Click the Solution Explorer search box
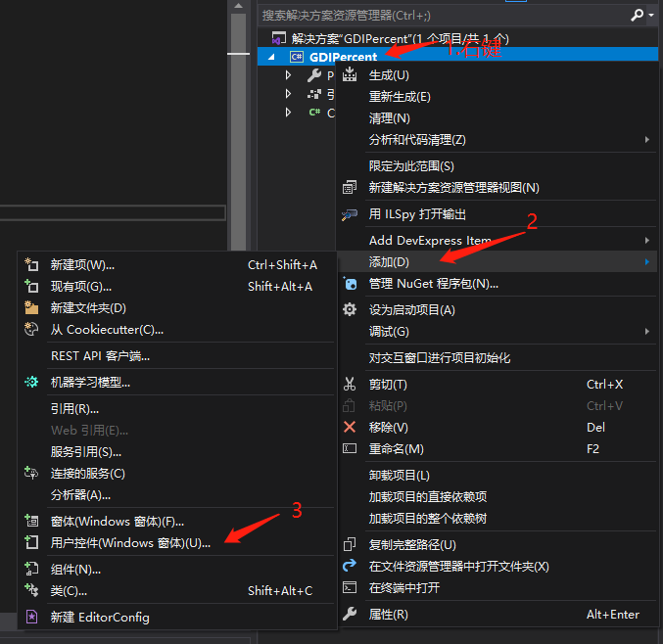 444,16
